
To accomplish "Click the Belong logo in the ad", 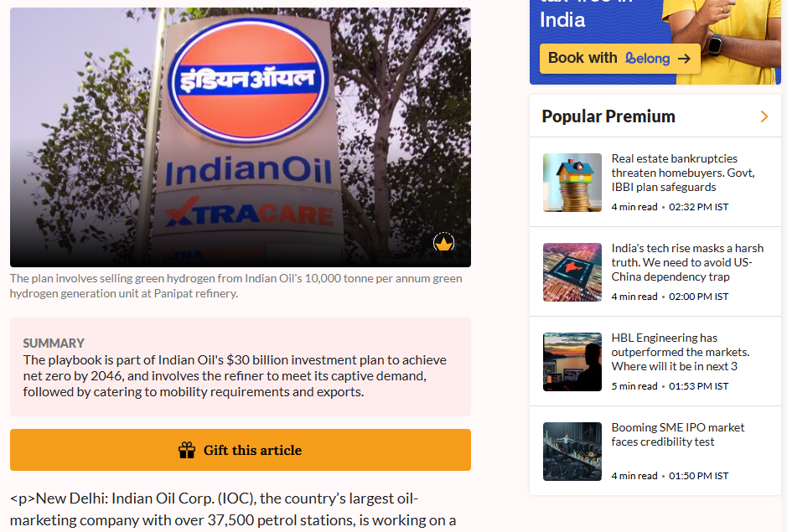I will point(648,59).
